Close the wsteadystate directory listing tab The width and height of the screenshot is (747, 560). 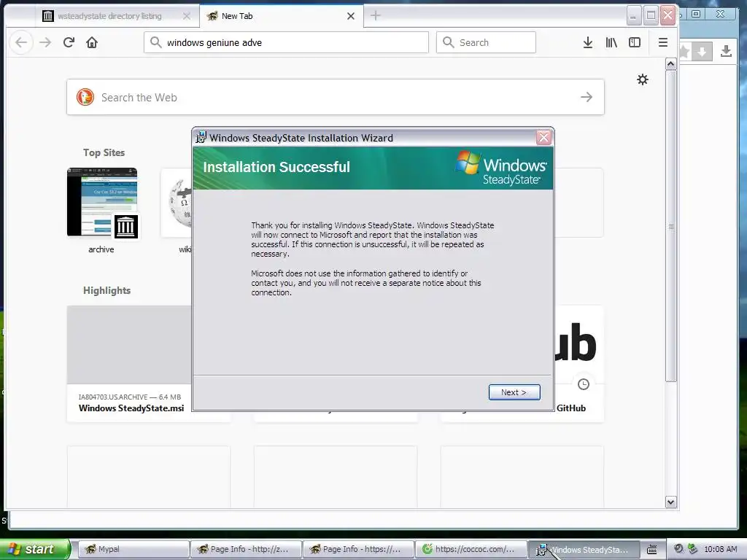187,16
